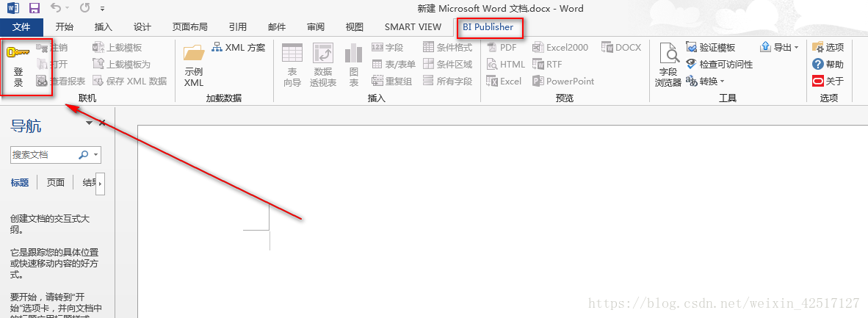This screenshot has width=868, height=318.
Task: Switch to the 邮件 mailings tab
Action: (277, 26)
